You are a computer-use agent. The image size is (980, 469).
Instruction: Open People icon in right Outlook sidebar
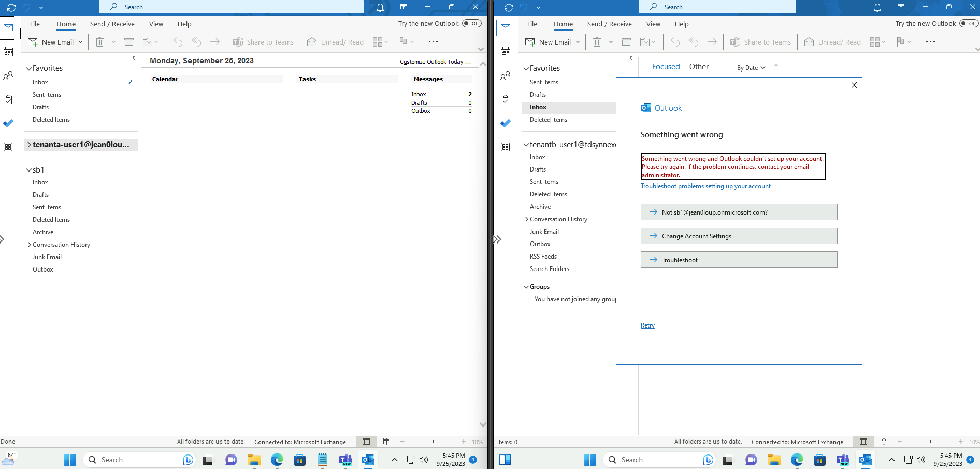506,76
